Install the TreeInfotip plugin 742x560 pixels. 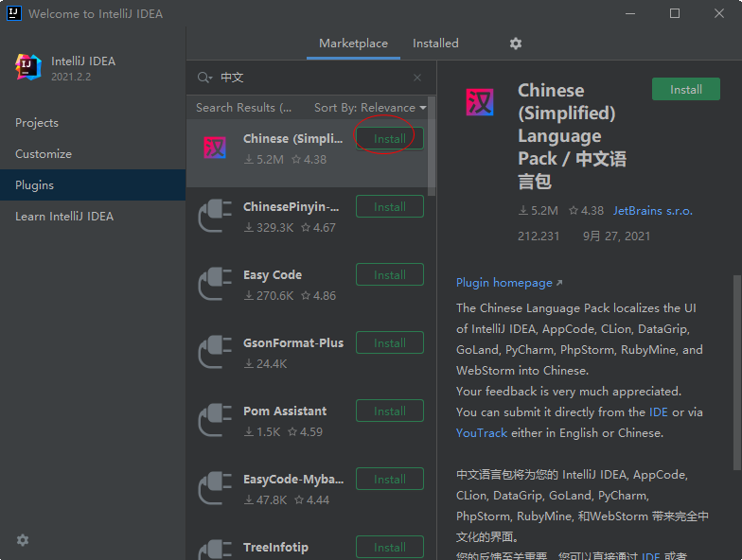(390, 547)
